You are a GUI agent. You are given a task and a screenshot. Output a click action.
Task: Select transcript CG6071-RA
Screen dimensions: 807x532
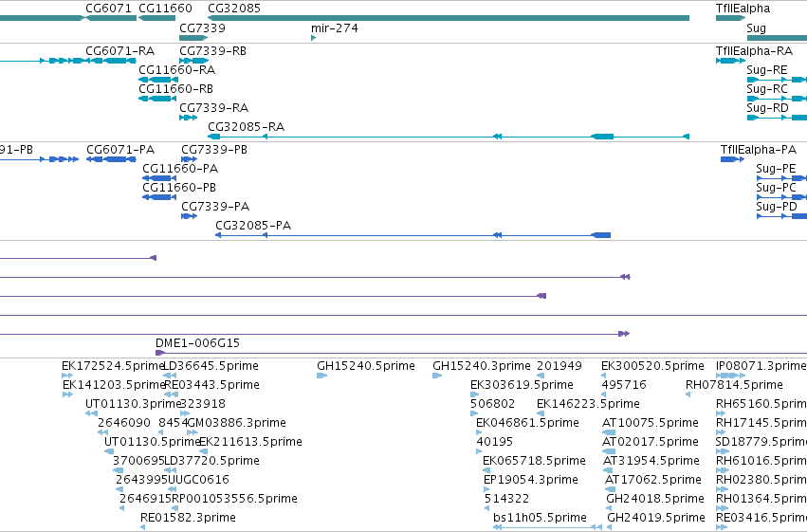tap(119, 51)
